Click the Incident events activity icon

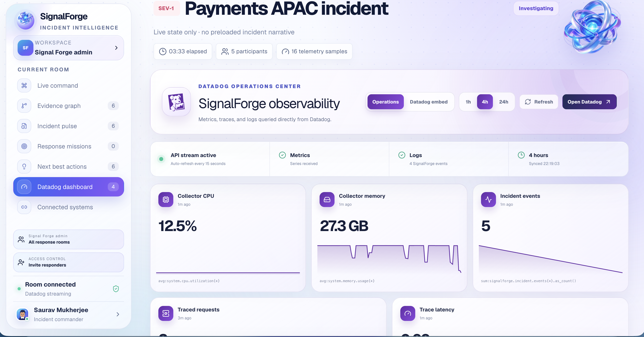click(x=488, y=200)
